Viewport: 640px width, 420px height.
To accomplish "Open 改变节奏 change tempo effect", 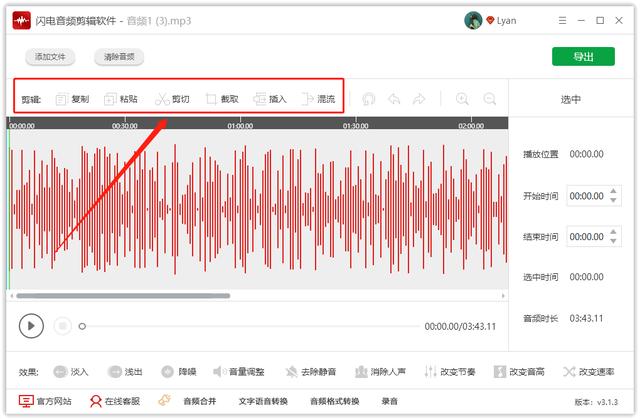I will coord(449,372).
